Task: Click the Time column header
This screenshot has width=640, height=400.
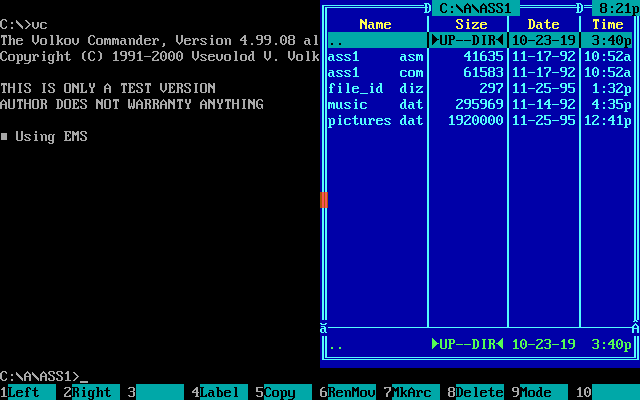Action: (608, 24)
